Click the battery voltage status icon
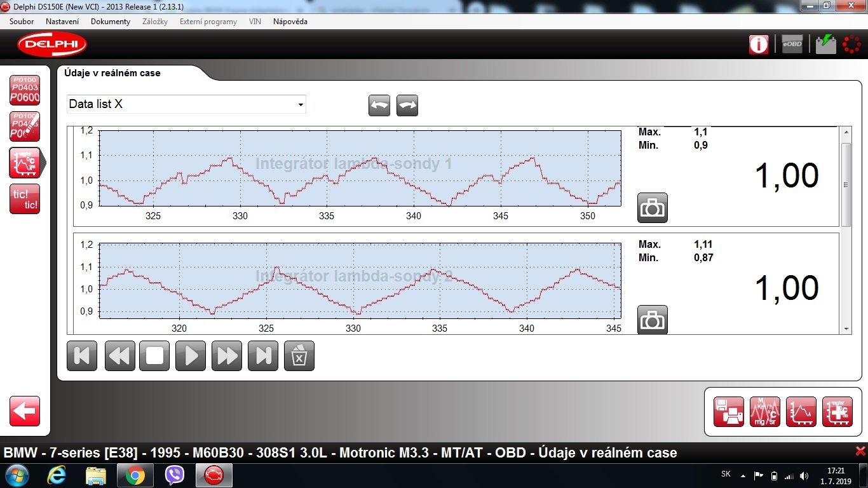The width and height of the screenshot is (868, 488). [825, 44]
